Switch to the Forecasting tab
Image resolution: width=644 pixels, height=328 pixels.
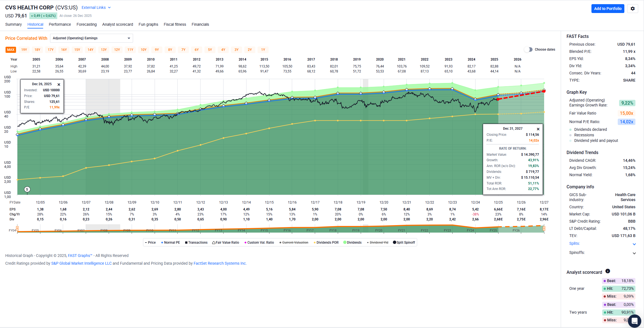pos(87,24)
